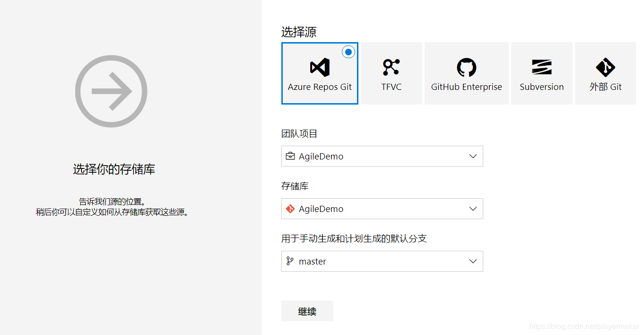Click the Subversion label text
644x335 pixels.
click(542, 87)
